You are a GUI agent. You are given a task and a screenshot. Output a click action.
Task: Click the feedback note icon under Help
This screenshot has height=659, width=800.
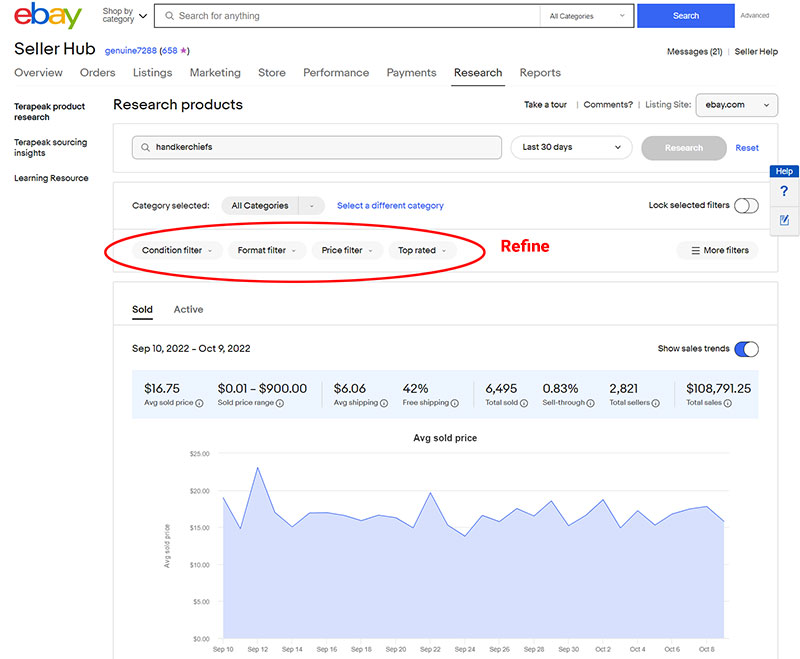[784, 220]
